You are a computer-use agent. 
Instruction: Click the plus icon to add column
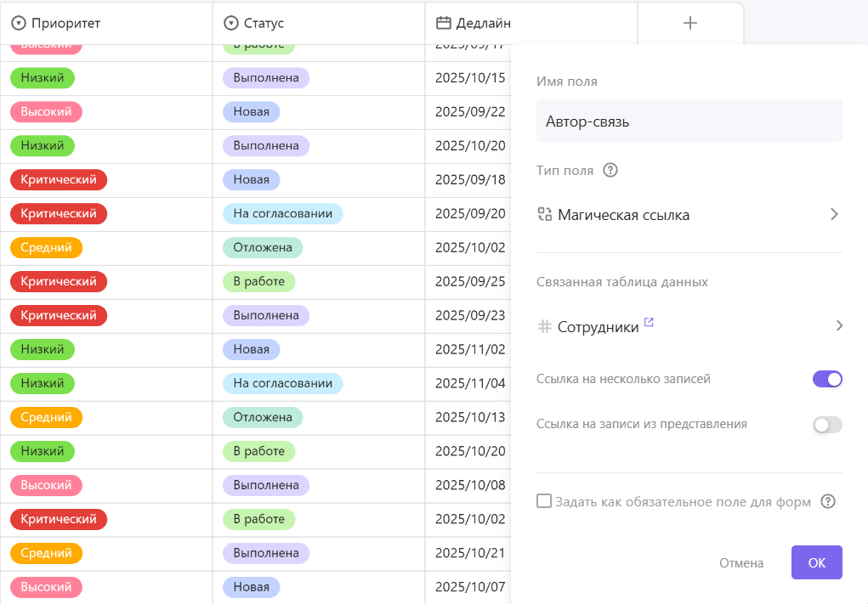(689, 23)
